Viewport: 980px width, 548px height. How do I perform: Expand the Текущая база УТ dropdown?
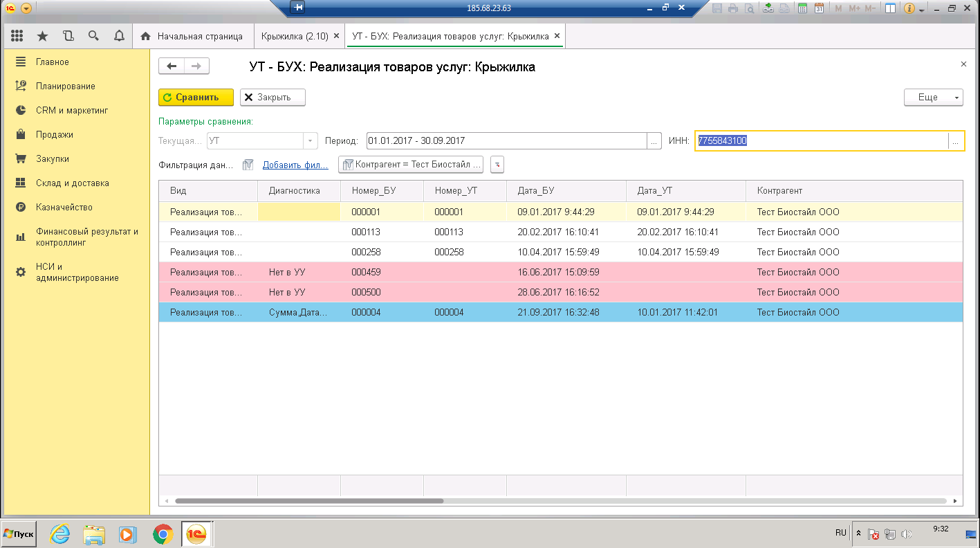311,141
